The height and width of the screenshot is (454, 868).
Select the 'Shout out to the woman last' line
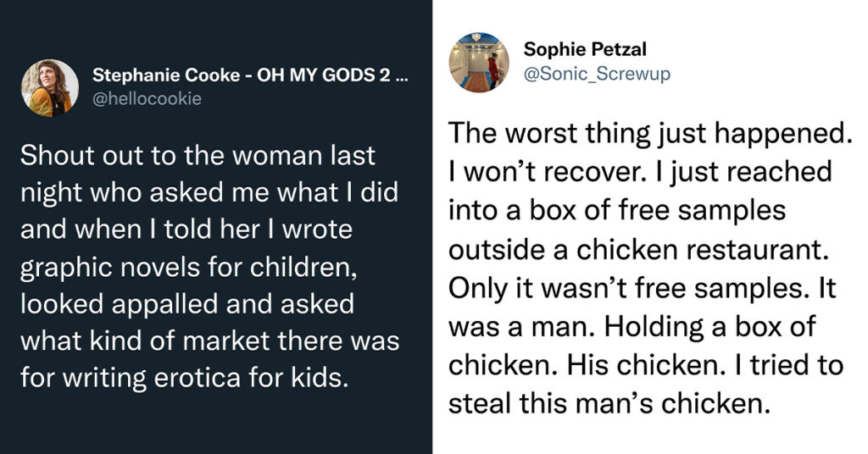198,155
